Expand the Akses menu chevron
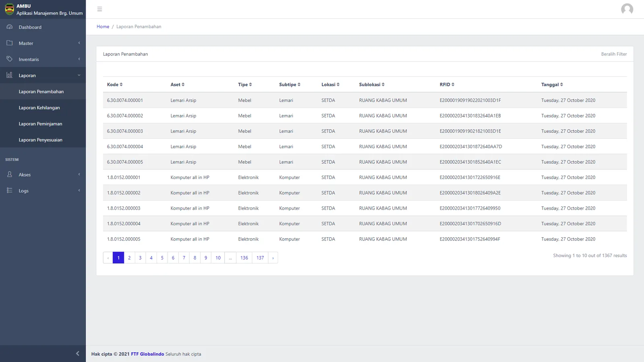The image size is (644, 362). click(79, 175)
